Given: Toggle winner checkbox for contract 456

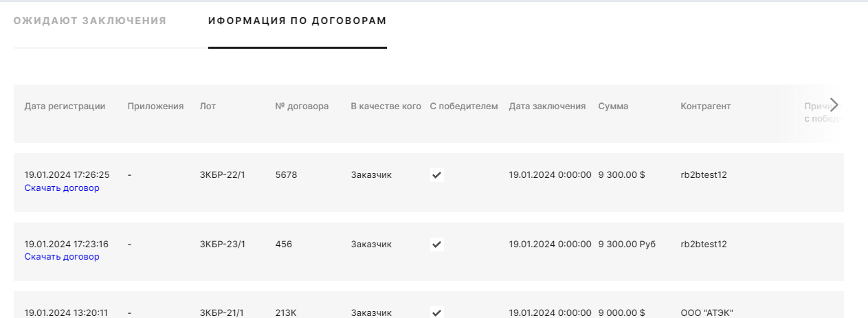Looking at the screenshot, I should tap(436, 244).
